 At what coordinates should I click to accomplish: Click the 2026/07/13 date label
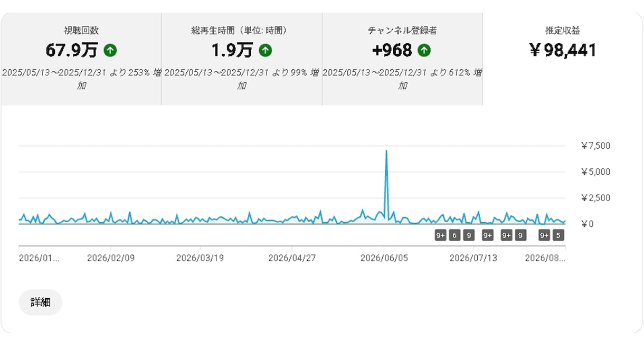pyautogui.click(x=473, y=258)
